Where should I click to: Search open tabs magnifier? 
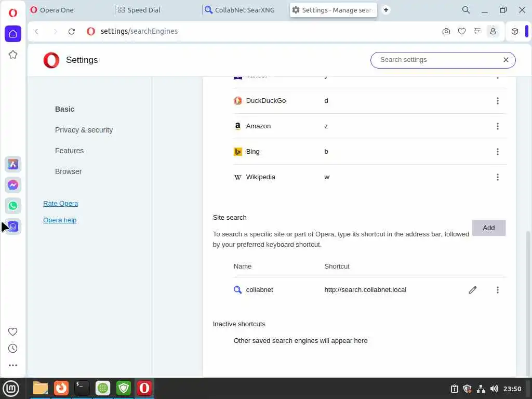tap(466, 10)
